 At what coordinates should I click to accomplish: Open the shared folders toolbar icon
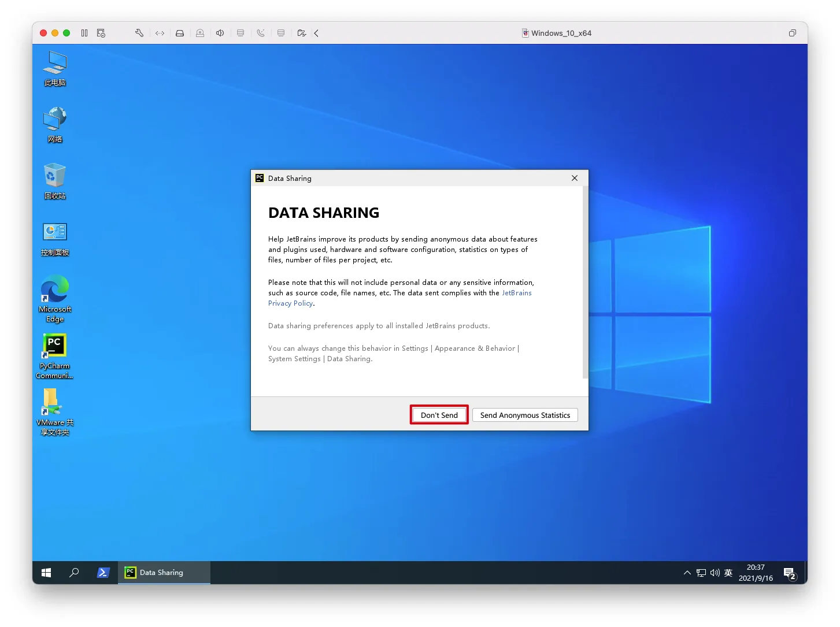click(301, 33)
